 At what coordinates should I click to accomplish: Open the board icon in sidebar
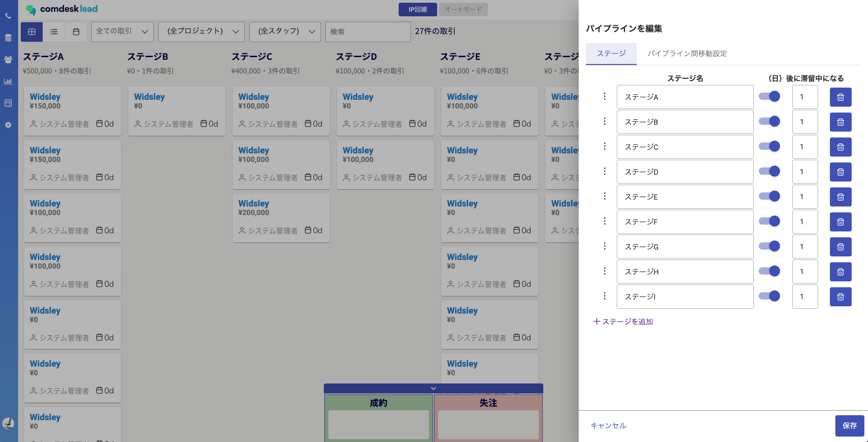pos(8,103)
